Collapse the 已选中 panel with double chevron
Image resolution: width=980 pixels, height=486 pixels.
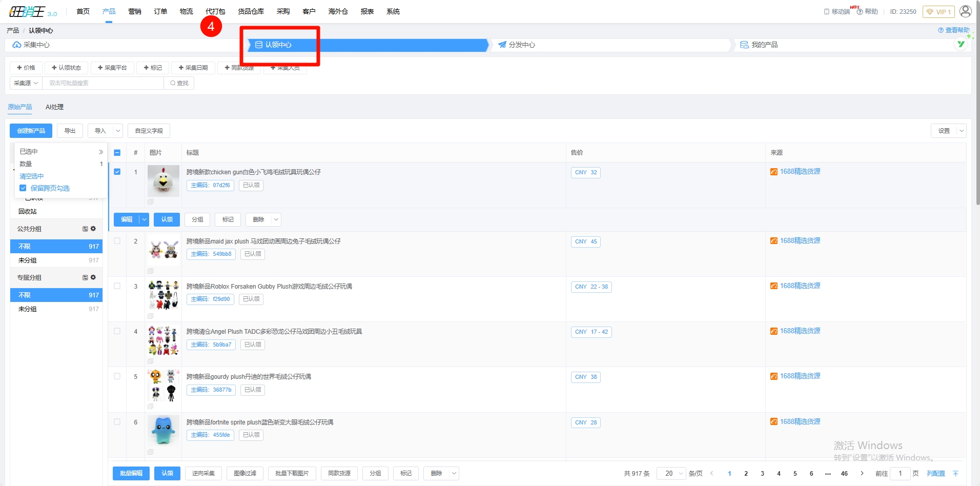101,152
